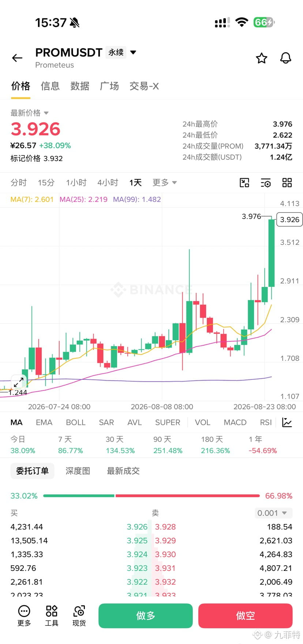Open 更多 menu in bottom bar
303x644 pixels.
click(x=24, y=615)
